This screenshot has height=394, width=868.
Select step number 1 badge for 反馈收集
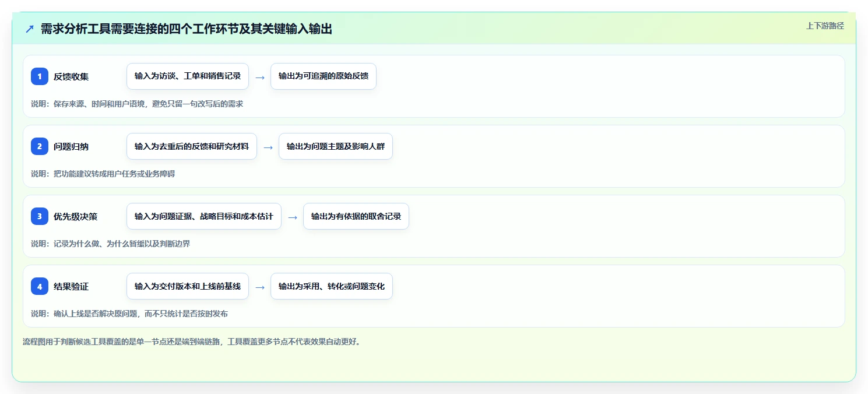point(40,76)
